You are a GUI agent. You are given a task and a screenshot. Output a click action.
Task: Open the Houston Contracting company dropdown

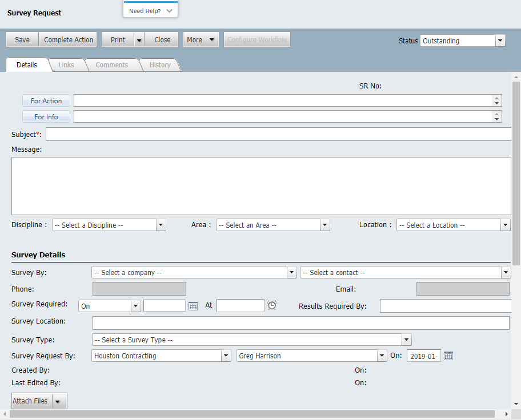coord(161,356)
